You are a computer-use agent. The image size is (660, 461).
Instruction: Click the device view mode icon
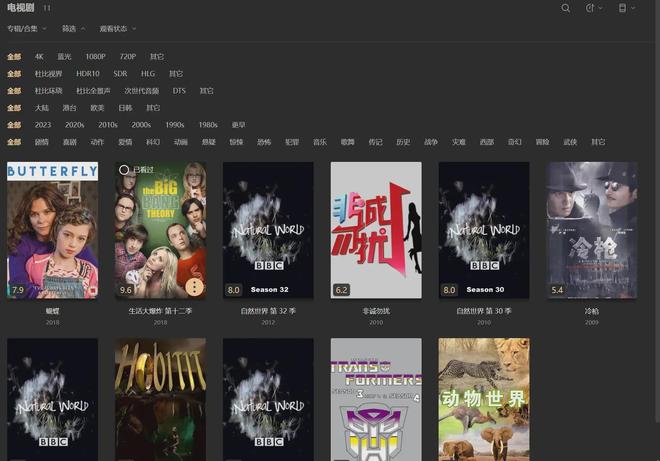tap(622, 8)
